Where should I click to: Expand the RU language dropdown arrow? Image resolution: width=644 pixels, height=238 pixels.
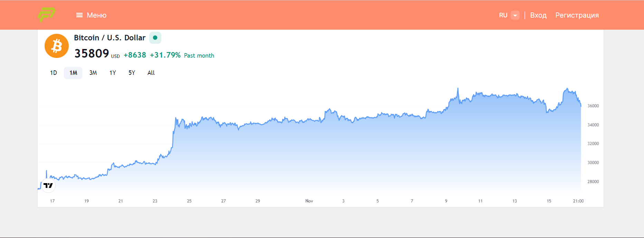pos(515,15)
